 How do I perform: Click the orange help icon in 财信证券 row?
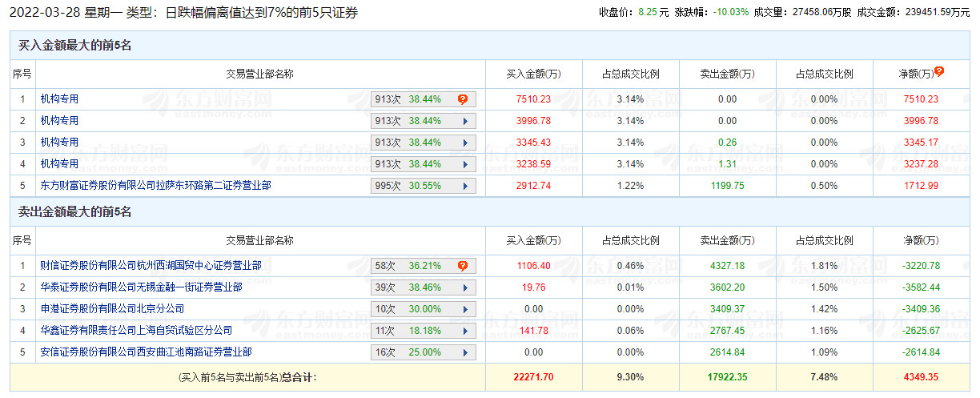(x=463, y=266)
